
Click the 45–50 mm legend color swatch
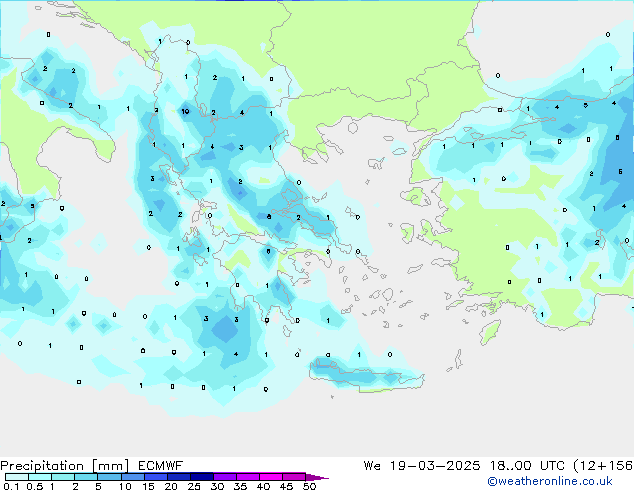click(294, 477)
